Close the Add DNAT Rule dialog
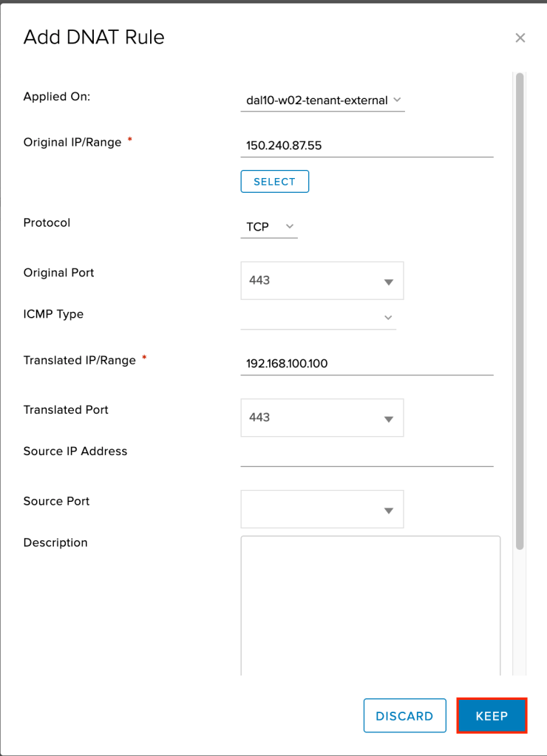Image resolution: width=547 pixels, height=756 pixels. [x=520, y=38]
